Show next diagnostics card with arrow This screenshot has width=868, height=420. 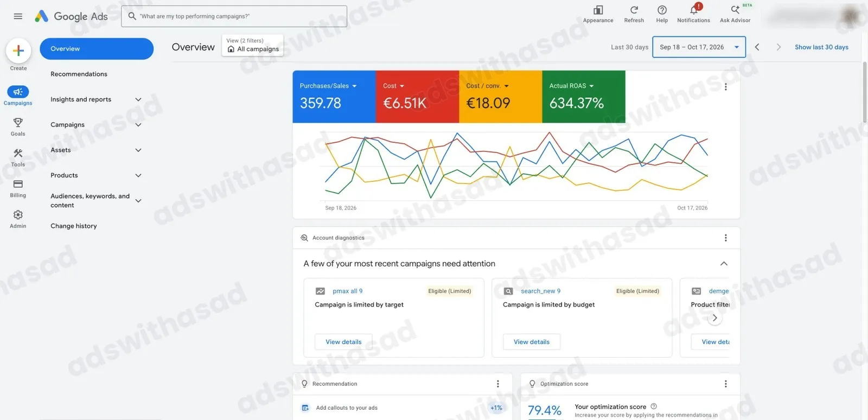pos(714,318)
